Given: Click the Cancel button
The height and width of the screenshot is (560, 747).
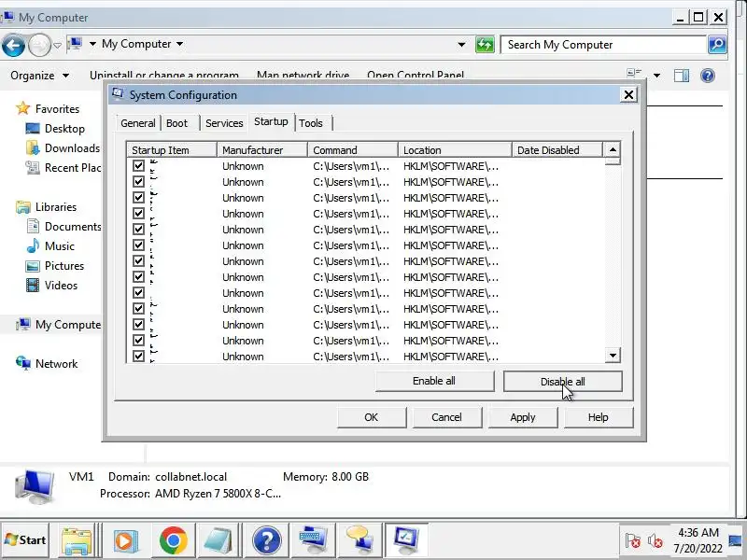Looking at the screenshot, I should [x=446, y=417].
